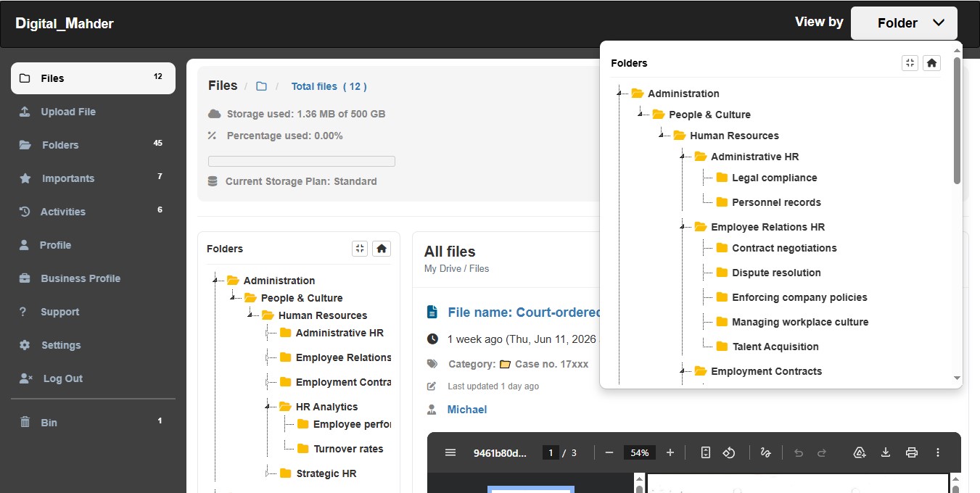980x493 pixels.
Task: Save PDF to Drive icon
Action: 860,452
